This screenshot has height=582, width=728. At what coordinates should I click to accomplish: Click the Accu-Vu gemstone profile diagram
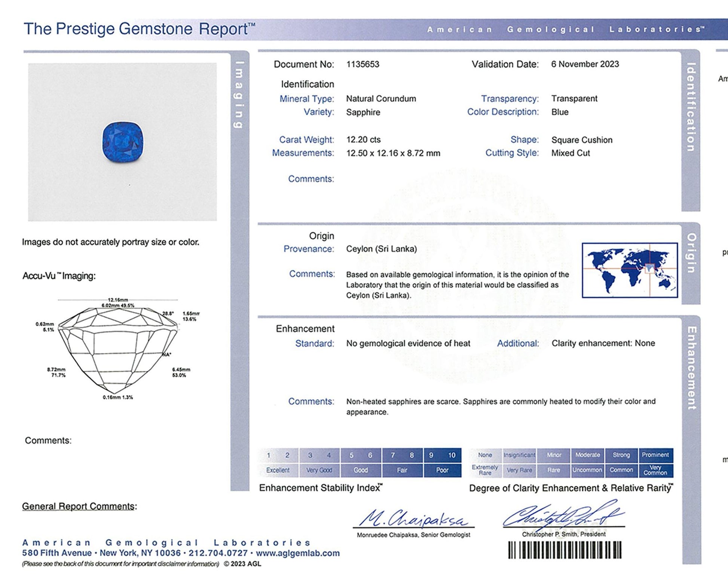pyautogui.click(x=117, y=348)
